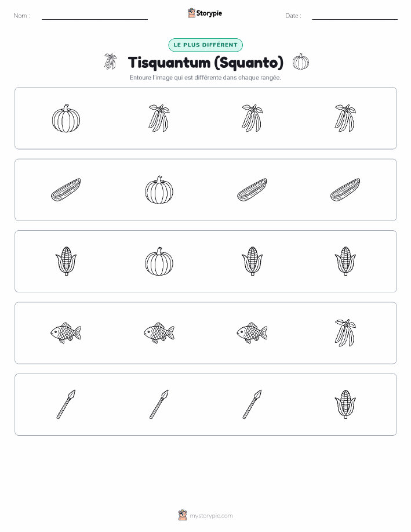The width and height of the screenshot is (411, 532).
Task: Click the Nom input line
Action: 94,16
